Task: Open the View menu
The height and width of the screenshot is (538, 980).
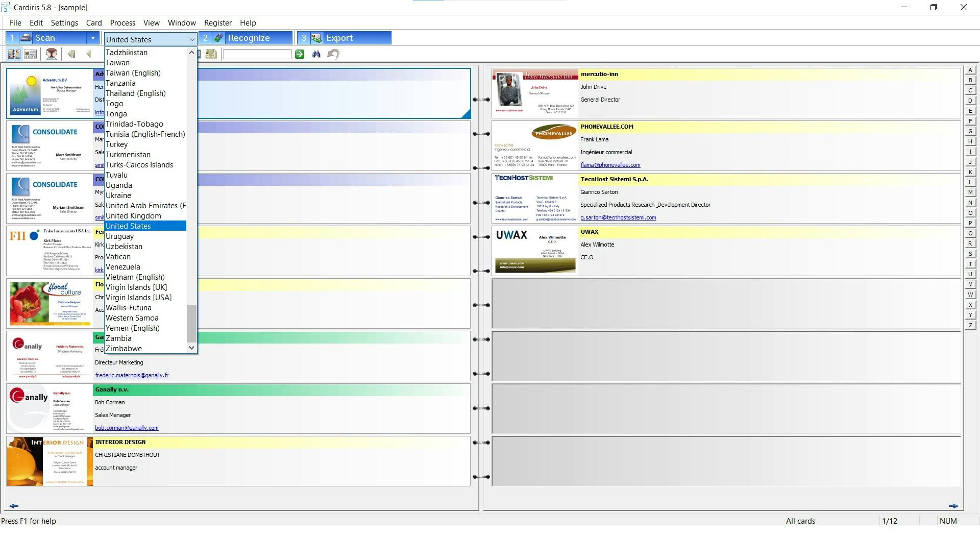Action: click(152, 23)
